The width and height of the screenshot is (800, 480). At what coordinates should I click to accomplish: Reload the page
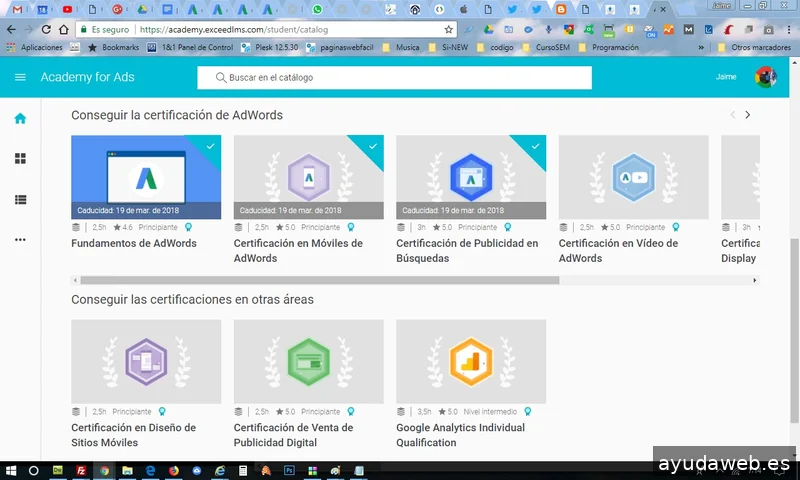(46, 30)
